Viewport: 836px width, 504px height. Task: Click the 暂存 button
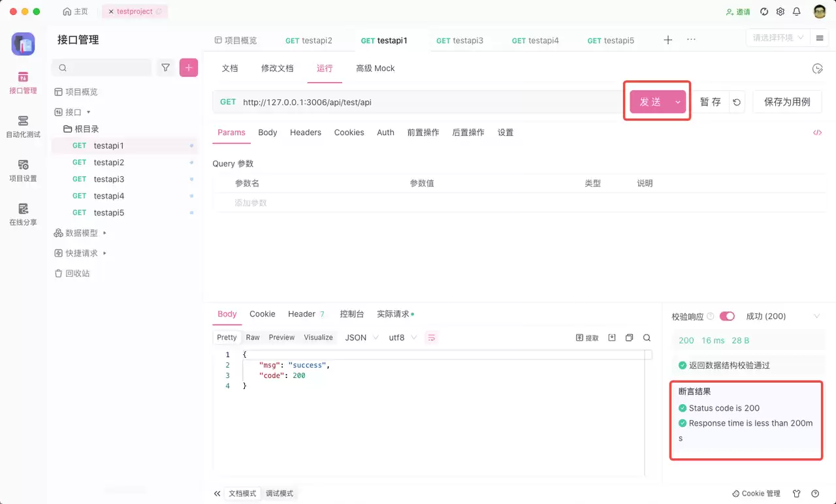[x=710, y=102]
